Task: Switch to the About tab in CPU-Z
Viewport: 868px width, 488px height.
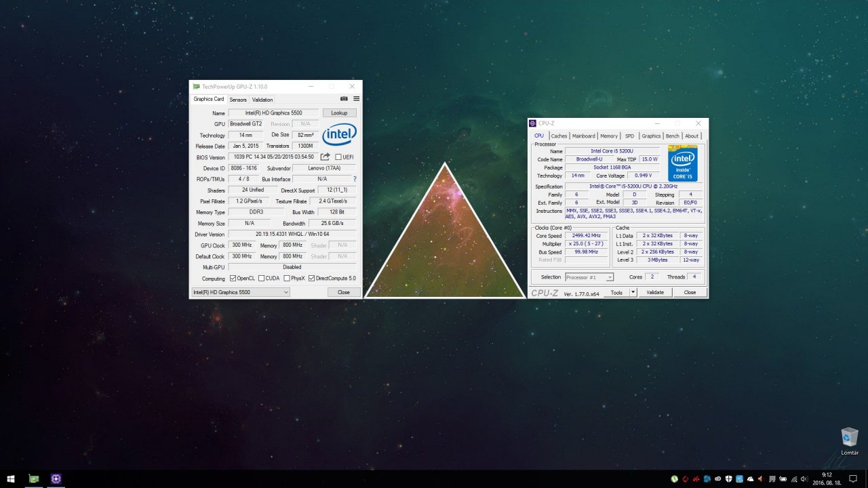Action: pos(691,136)
